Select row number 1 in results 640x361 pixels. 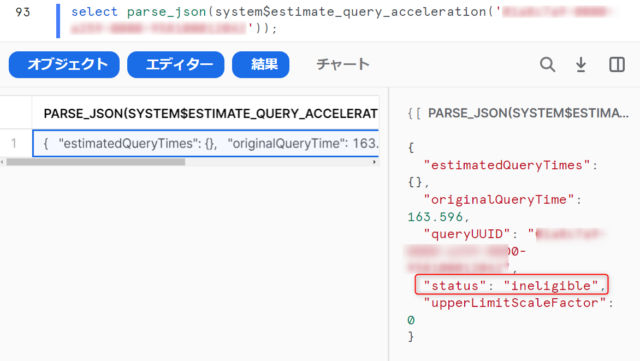(x=14, y=143)
